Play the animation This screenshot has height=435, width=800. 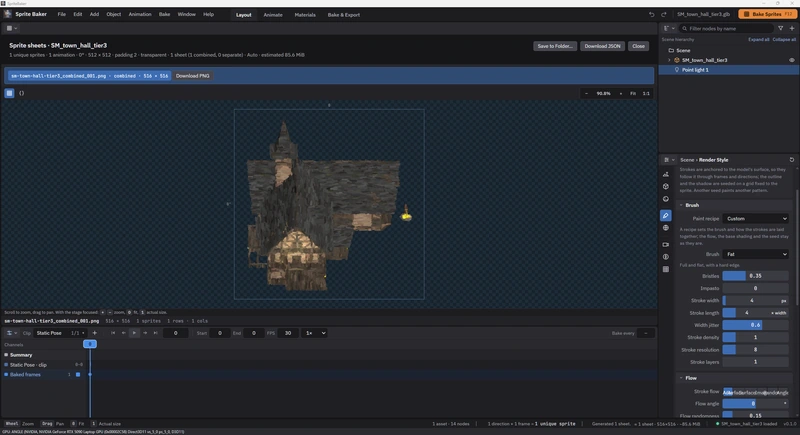tap(134, 333)
